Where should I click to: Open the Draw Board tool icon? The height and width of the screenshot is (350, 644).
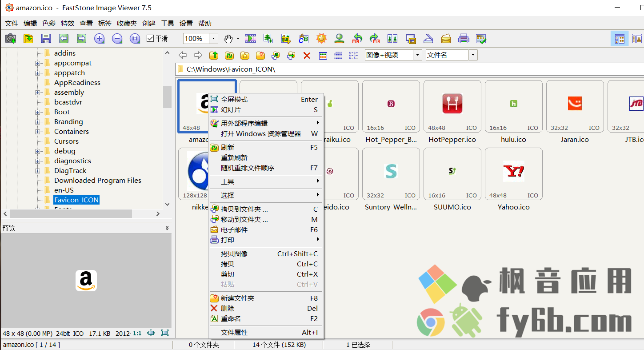(304, 39)
